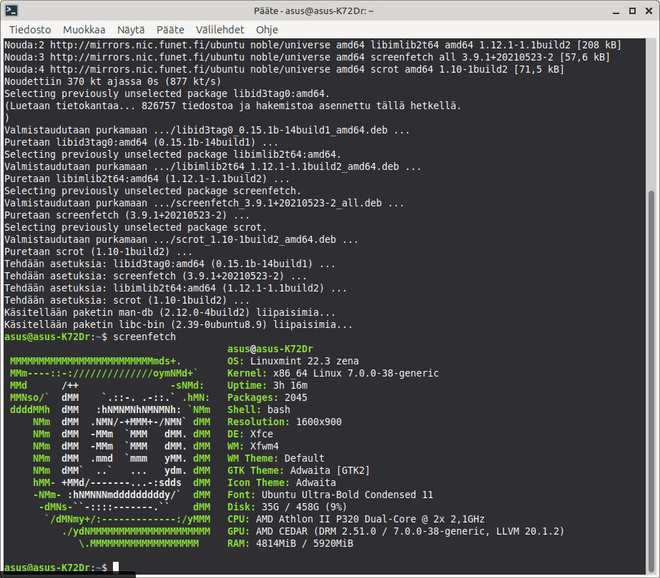Open the Näytä menu

tap(131, 30)
